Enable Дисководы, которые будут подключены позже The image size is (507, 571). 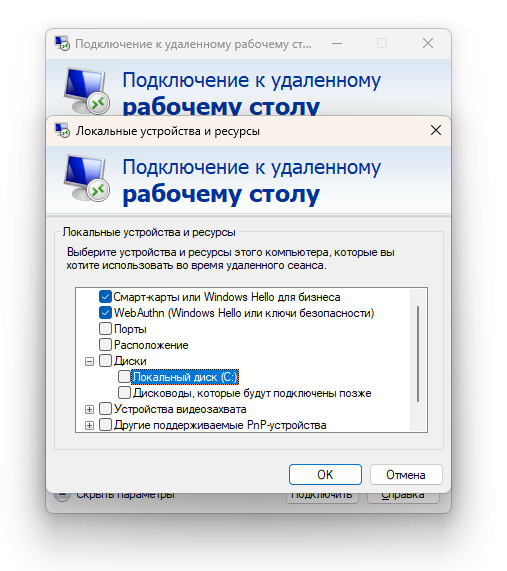124,393
